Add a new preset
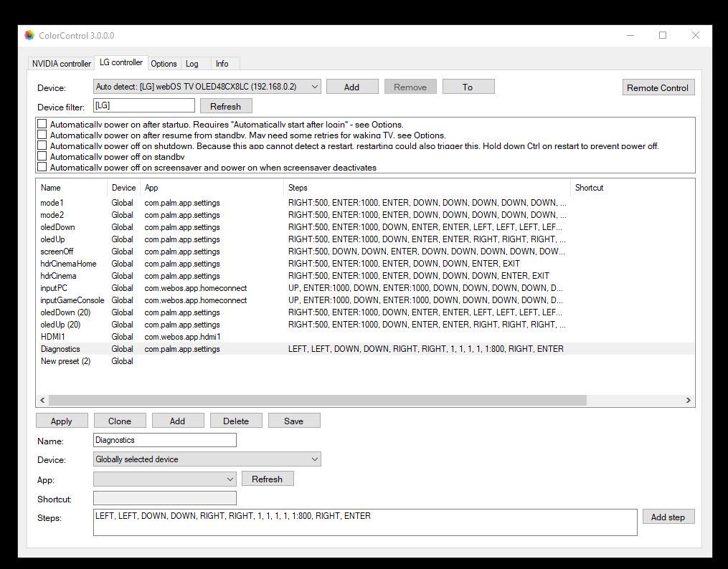 click(x=177, y=421)
